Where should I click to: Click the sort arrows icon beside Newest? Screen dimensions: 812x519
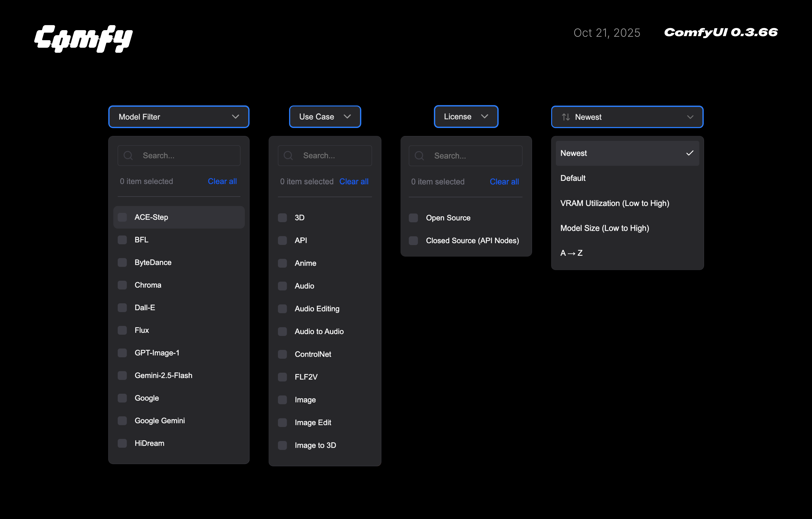pyautogui.click(x=565, y=117)
